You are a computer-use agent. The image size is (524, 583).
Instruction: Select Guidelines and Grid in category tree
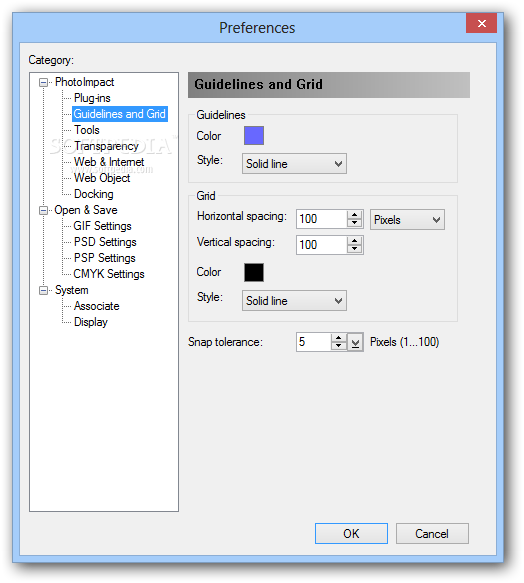(119, 114)
